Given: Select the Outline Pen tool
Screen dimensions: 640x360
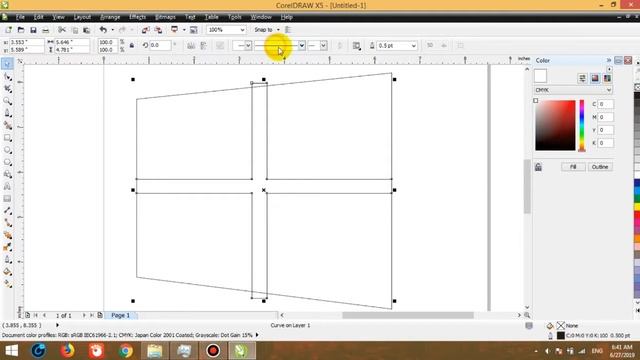Looking at the screenshot, I should (7, 260).
